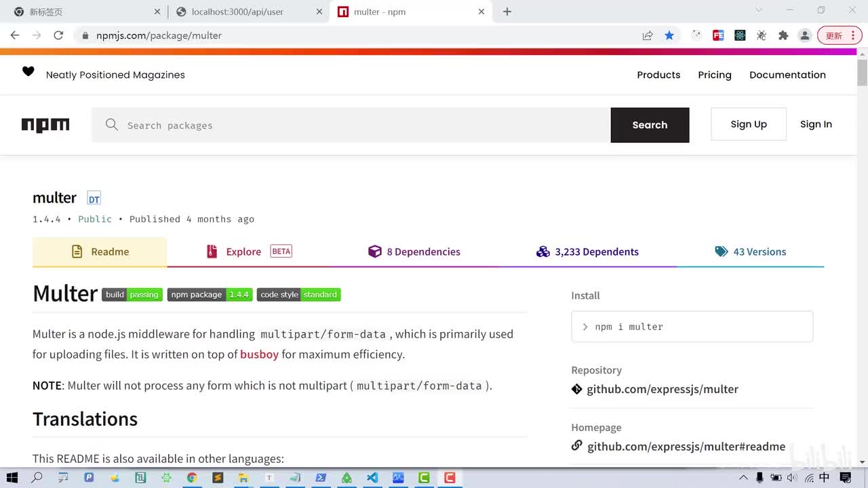Open the Extensions puzzle piece menu

[783, 35]
